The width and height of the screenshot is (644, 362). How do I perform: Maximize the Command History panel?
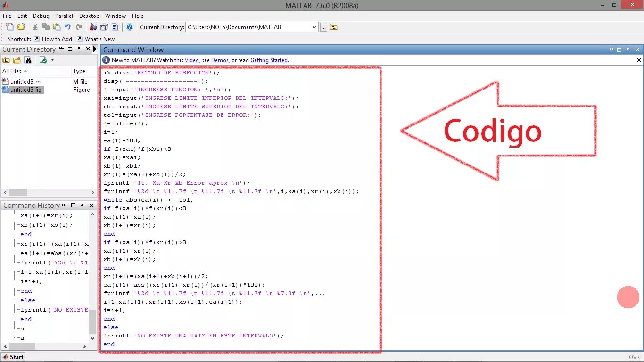pyautogui.click(x=73, y=205)
